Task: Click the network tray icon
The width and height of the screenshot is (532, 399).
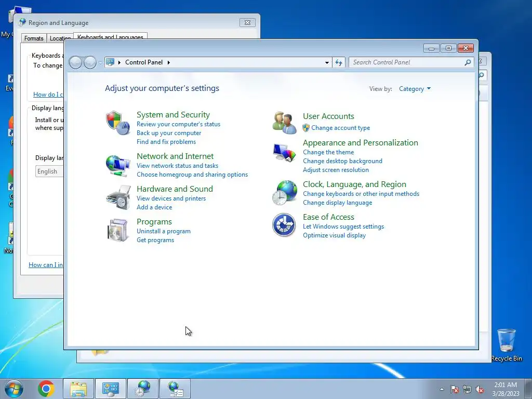Action: point(467,389)
